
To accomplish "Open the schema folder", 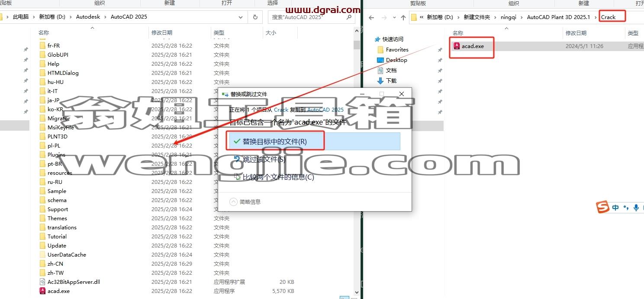I will pyautogui.click(x=57, y=200).
